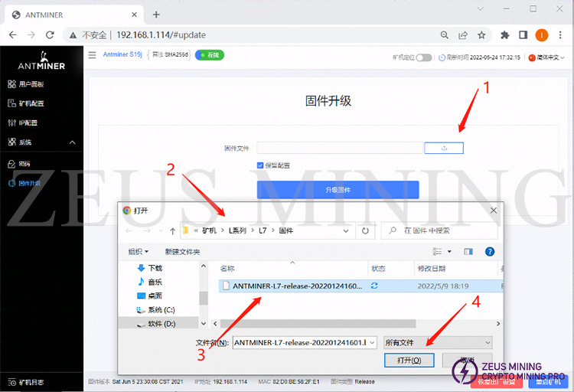Open recent locations dropdown in file dialog

pos(161,230)
